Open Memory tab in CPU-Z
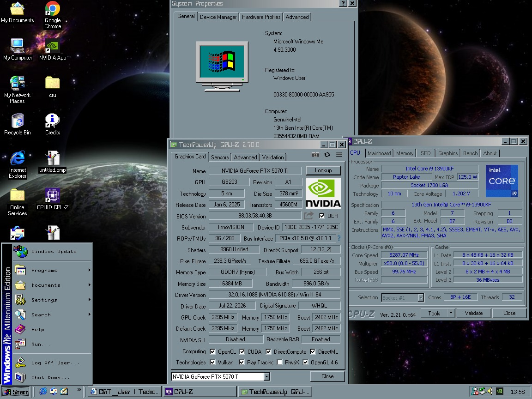Screen dimensions: 532x399 click(x=405, y=153)
